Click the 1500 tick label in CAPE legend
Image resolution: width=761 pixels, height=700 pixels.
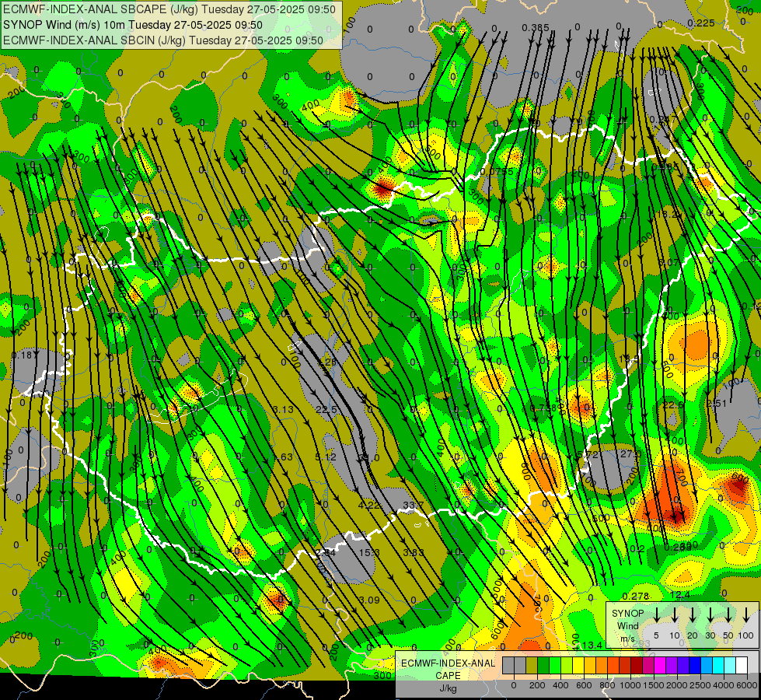point(654,685)
